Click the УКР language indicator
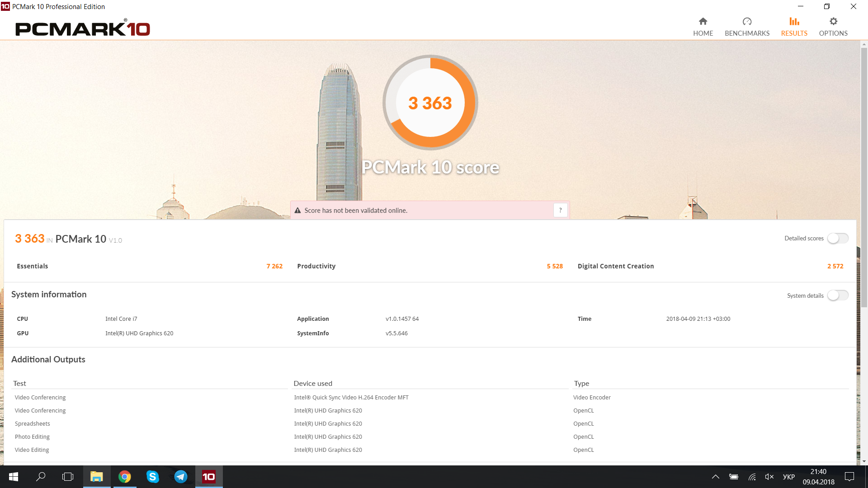Image resolution: width=868 pixels, height=488 pixels. 789,477
